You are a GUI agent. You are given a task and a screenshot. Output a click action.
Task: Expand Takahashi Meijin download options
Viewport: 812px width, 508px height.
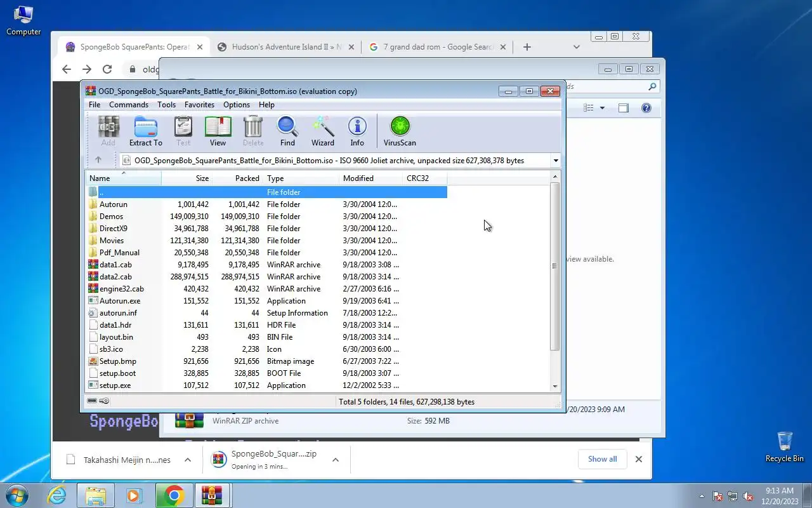pos(188,460)
